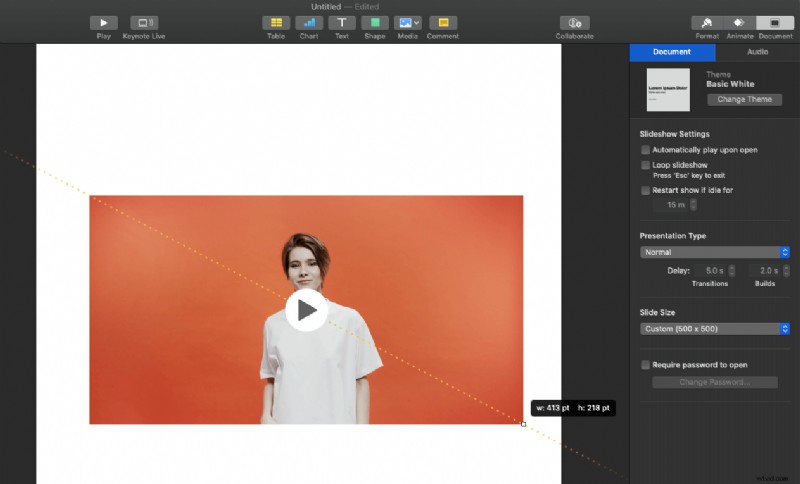Click the 15 m idle time field
Image resolution: width=800 pixels, height=484 pixels.
click(671, 205)
